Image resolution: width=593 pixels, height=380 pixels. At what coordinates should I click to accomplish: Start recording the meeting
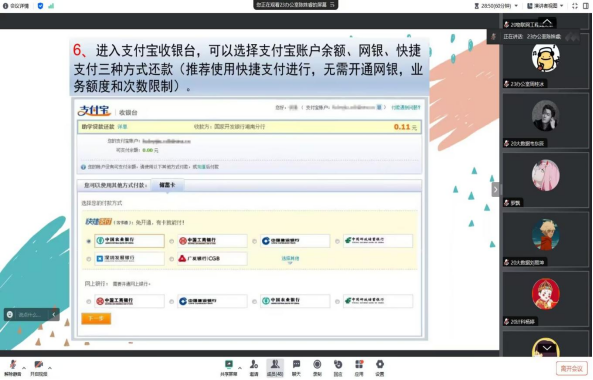point(317,368)
